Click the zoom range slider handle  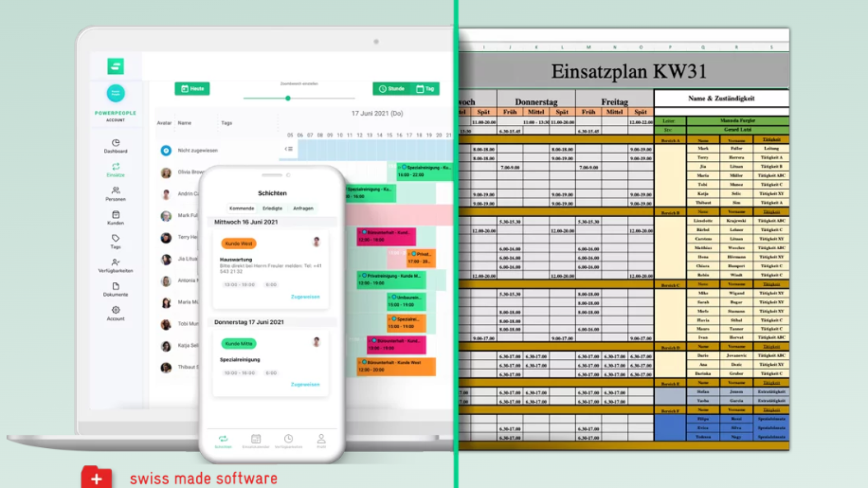[x=288, y=98]
